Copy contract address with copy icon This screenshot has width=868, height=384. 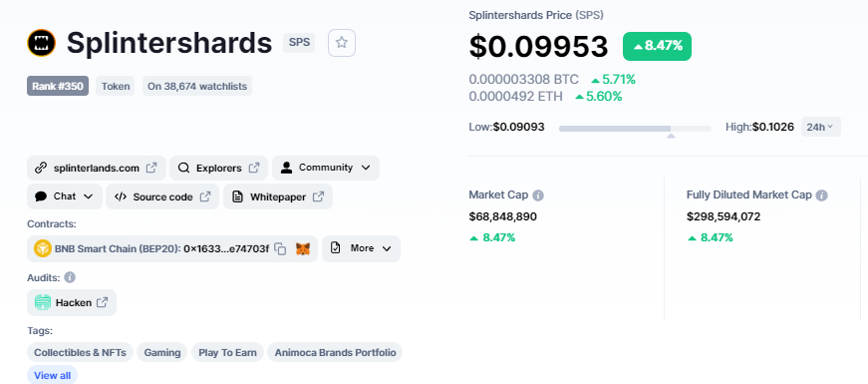pyautogui.click(x=281, y=248)
